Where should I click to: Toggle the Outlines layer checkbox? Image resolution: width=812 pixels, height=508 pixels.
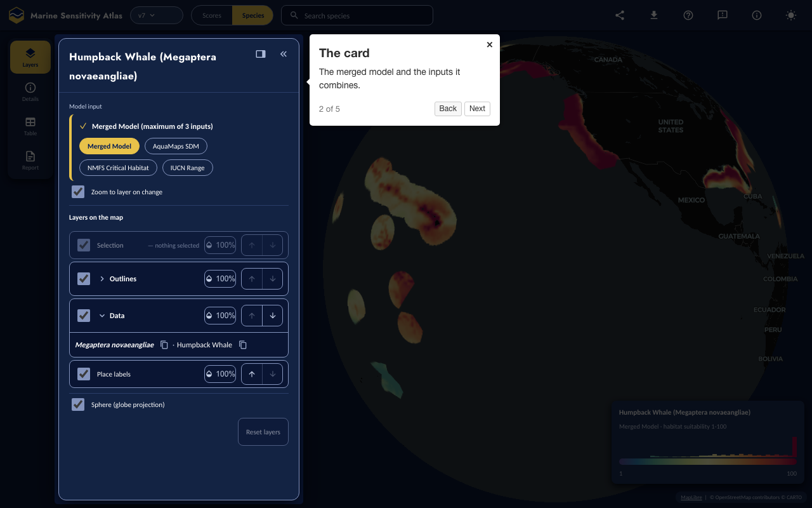(84, 279)
